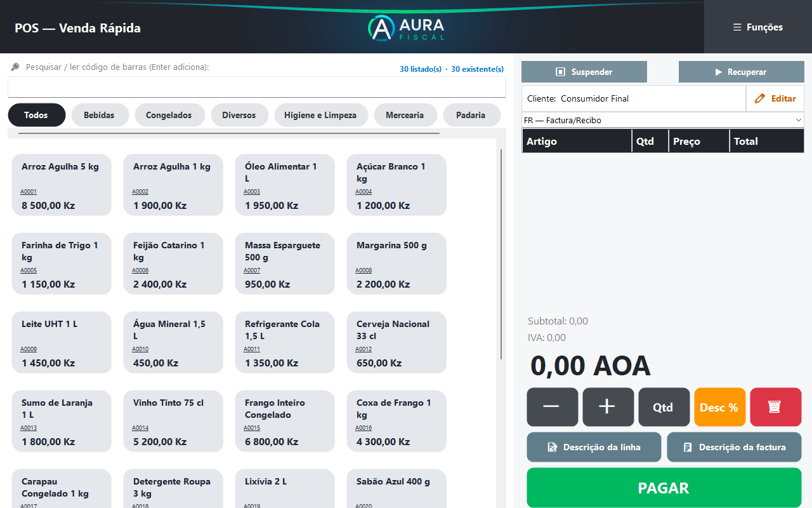Click the Aura Fiscal logo
Screen dimensions: 812x508
point(406,28)
